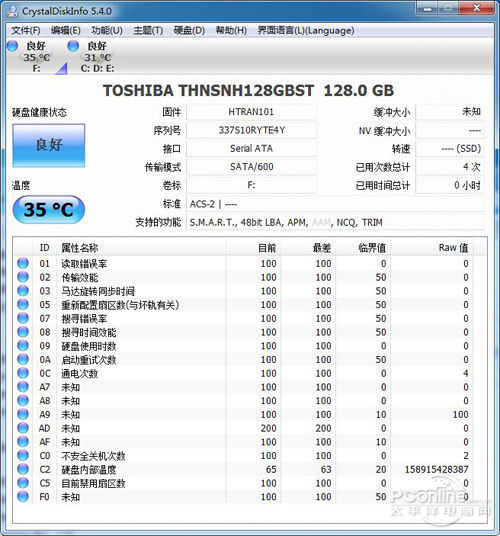
Task: Click the status orb for attribute 07 搜寻错误率
Action: 23,318
